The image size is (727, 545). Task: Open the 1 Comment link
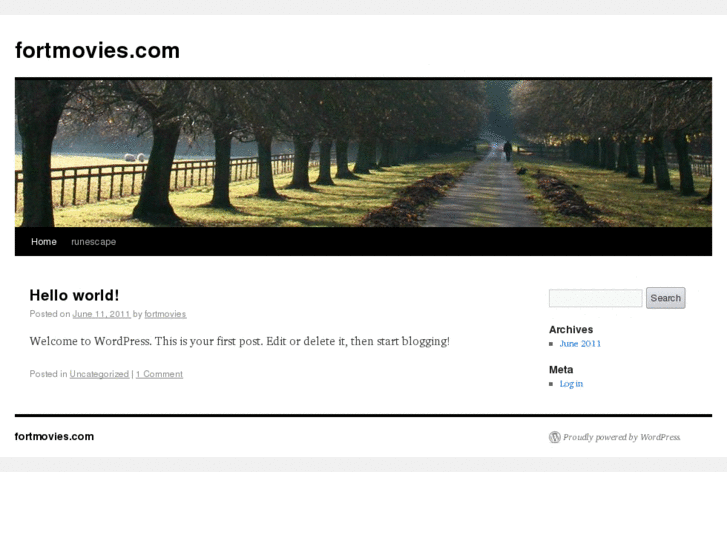(159, 374)
